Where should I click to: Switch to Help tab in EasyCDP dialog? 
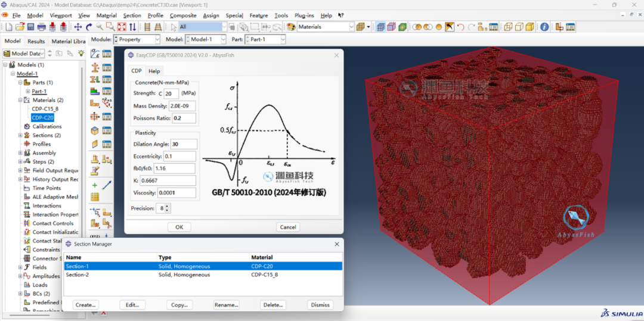pos(154,71)
